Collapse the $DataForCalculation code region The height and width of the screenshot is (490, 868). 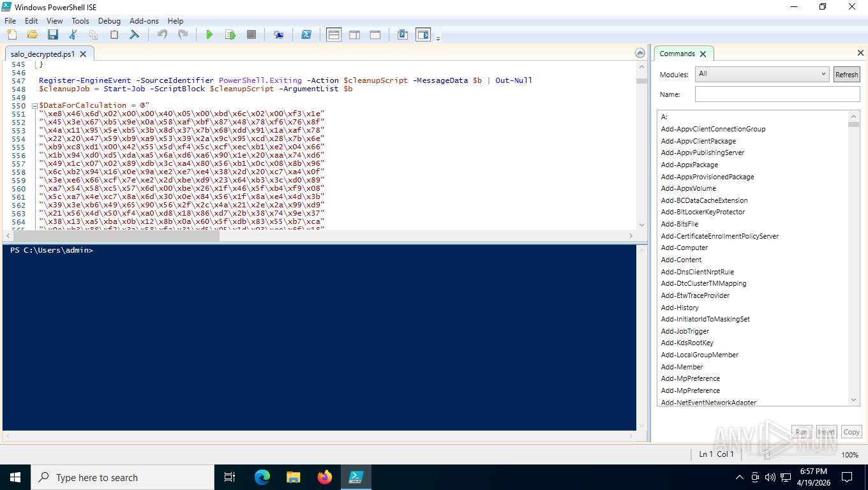click(x=33, y=105)
